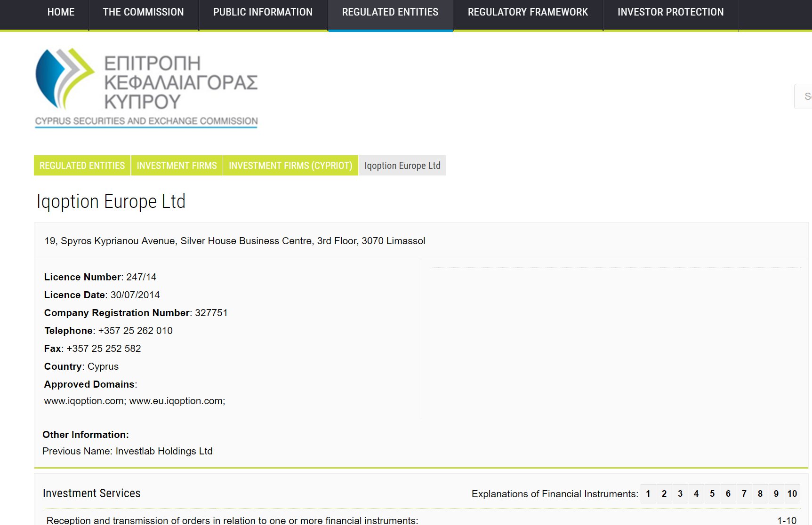Click Company Registration Number 327751

coord(136,313)
